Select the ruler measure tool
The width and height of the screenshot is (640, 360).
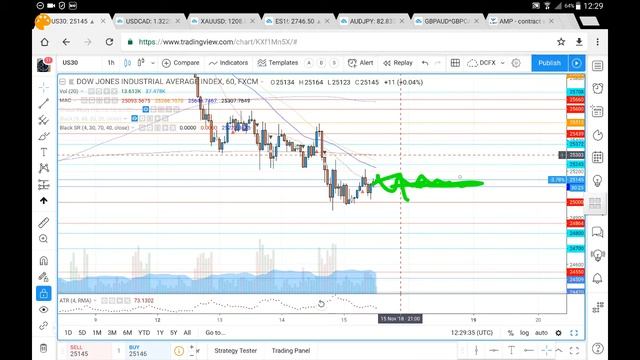pos(44,222)
